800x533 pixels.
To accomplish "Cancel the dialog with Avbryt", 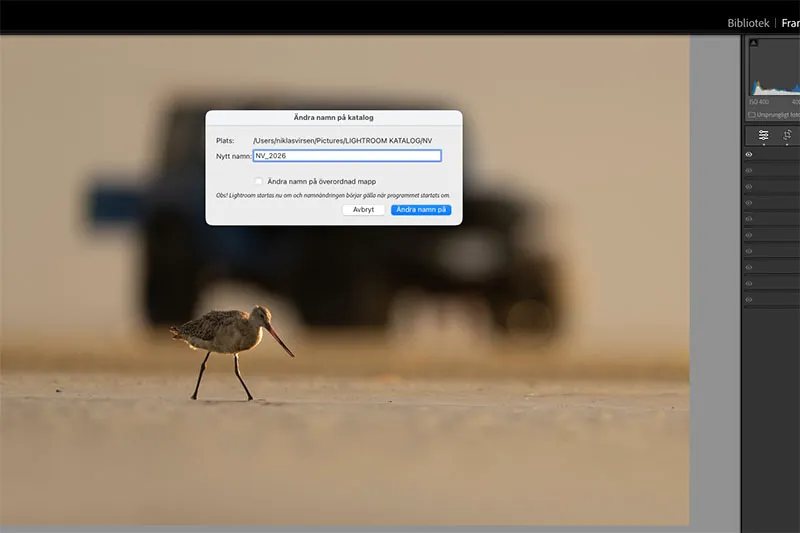I will [363, 210].
